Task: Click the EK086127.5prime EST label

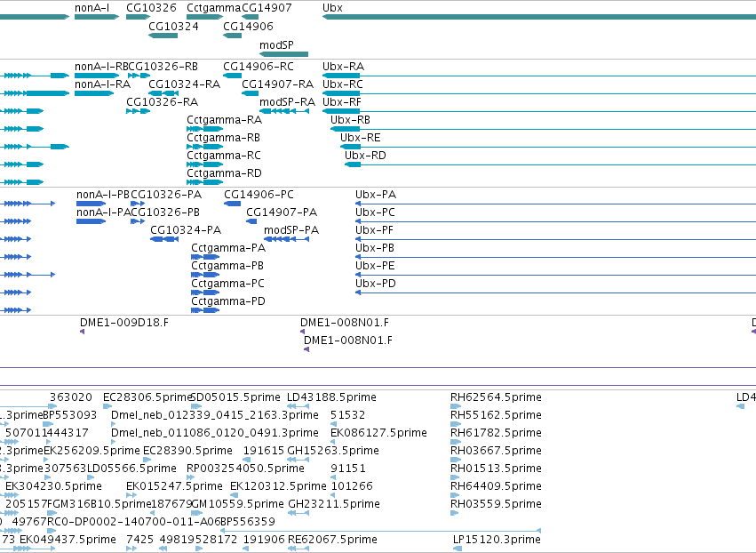Action: 379,433
